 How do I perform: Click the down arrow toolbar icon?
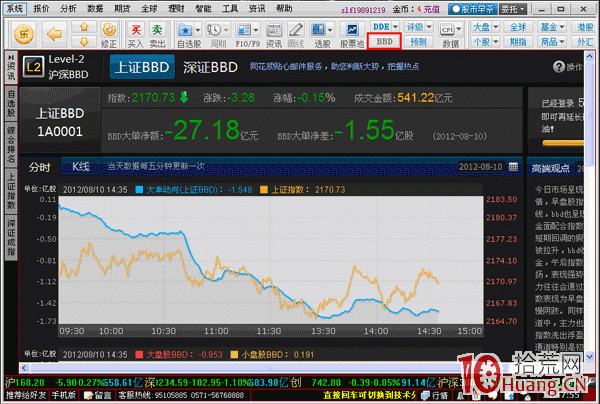coord(84,41)
